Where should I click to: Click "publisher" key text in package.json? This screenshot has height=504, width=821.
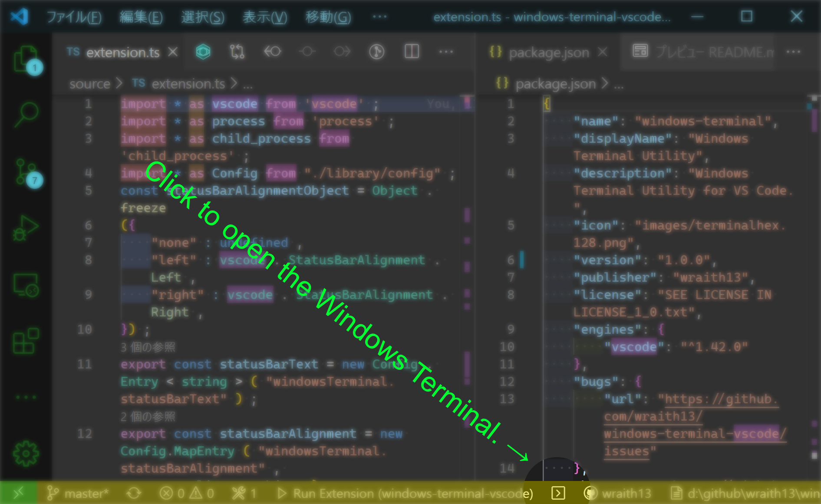pyautogui.click(x=615, y=277)
